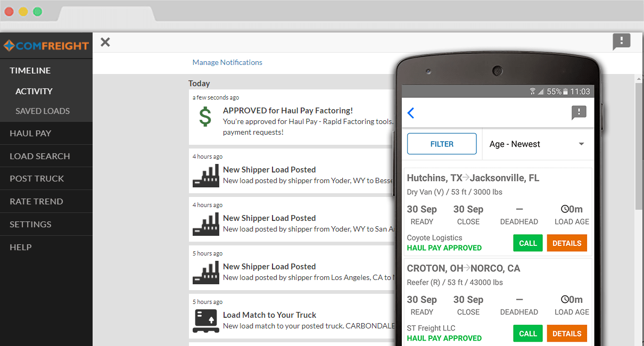Tap the load age clock icon on Hutchins load
Screen dimensions: 644x346
tap(565, 209)
